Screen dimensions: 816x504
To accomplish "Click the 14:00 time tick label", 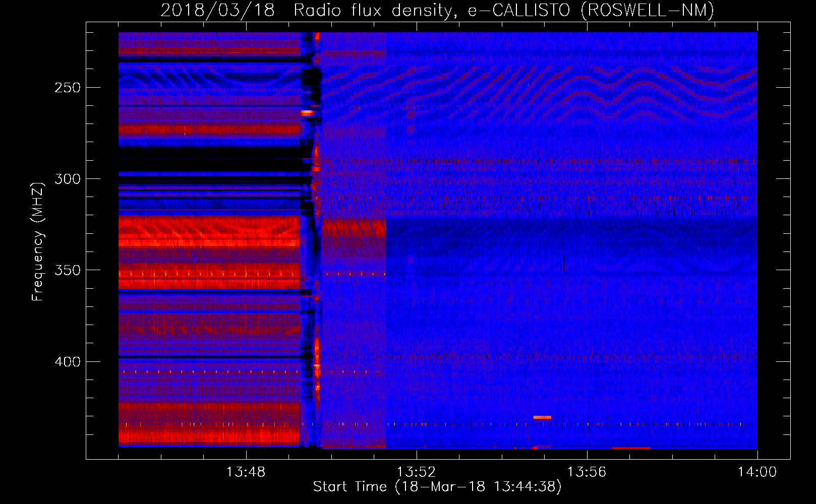I will [757, 472].
